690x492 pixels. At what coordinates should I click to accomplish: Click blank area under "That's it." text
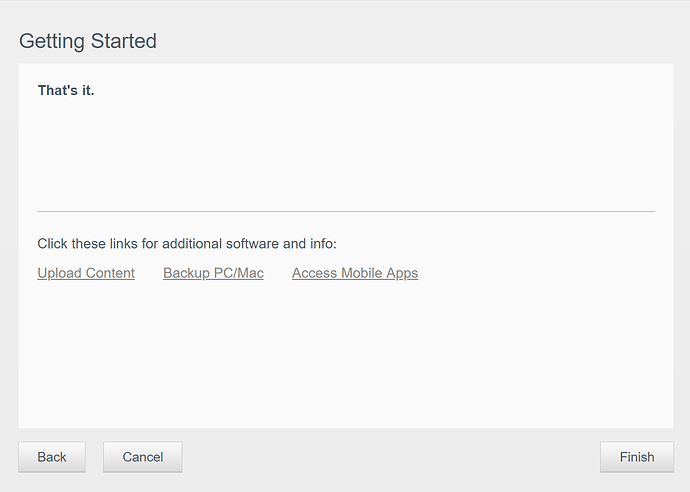346,154
